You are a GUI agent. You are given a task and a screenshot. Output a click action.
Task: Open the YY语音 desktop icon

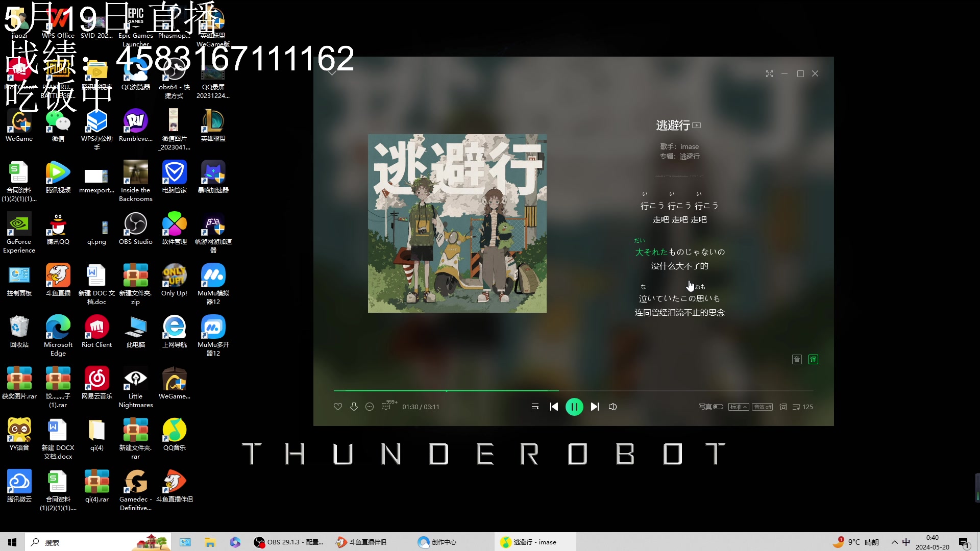(19, 435)
